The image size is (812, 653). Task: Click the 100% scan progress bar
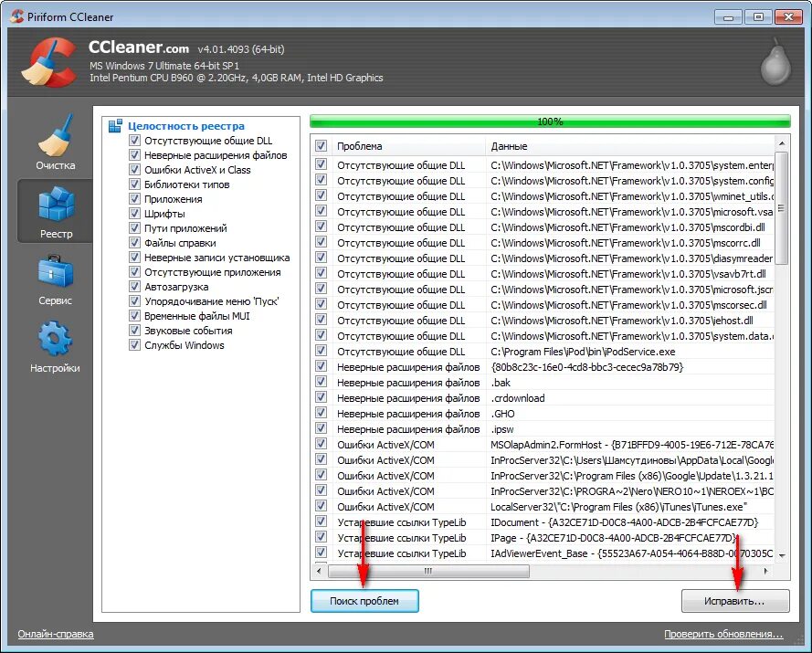550,121
